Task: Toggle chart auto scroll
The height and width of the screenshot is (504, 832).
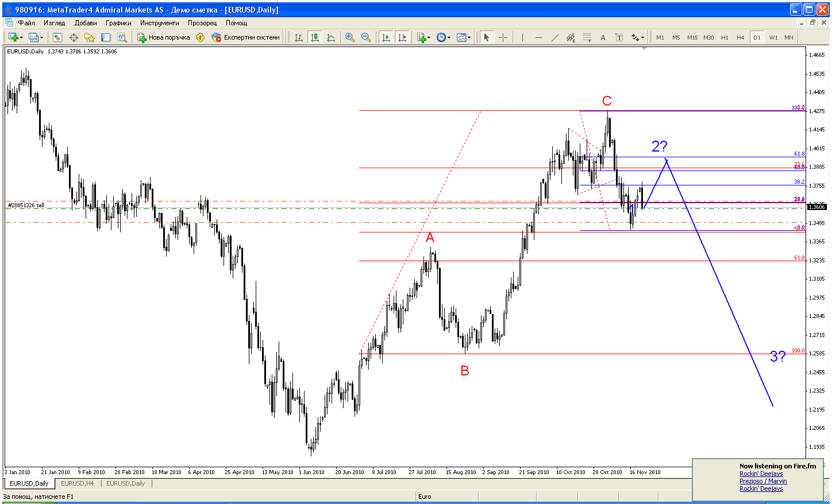Action: pyautogui.click(x=386, y=37)
